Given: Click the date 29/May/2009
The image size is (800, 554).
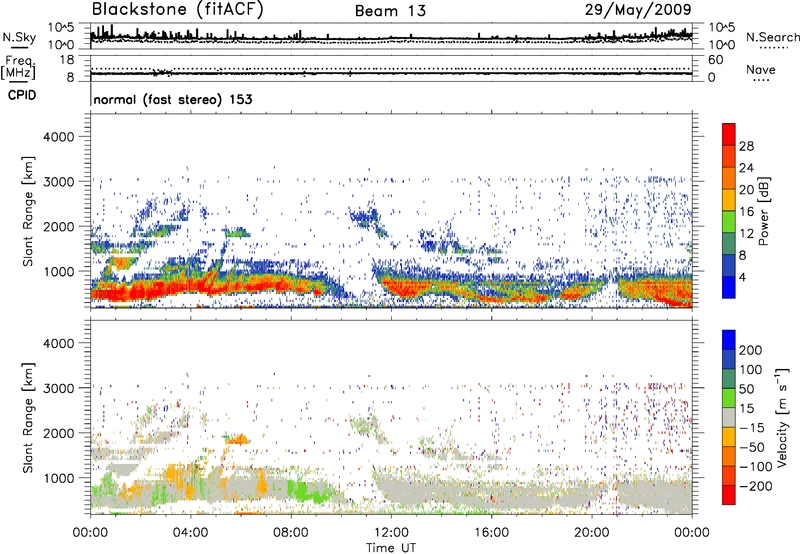Looking at the screenshot, I should pyautogui.click(x=638, y=9).
